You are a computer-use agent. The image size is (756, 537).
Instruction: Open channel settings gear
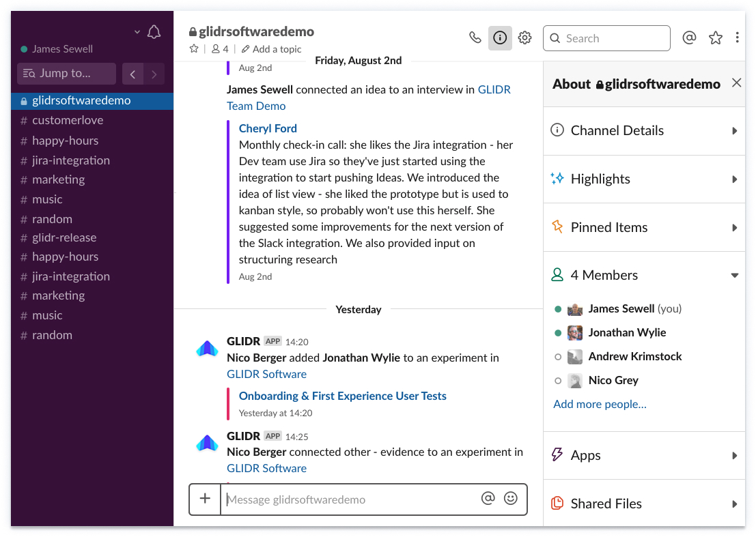point(524,38)
